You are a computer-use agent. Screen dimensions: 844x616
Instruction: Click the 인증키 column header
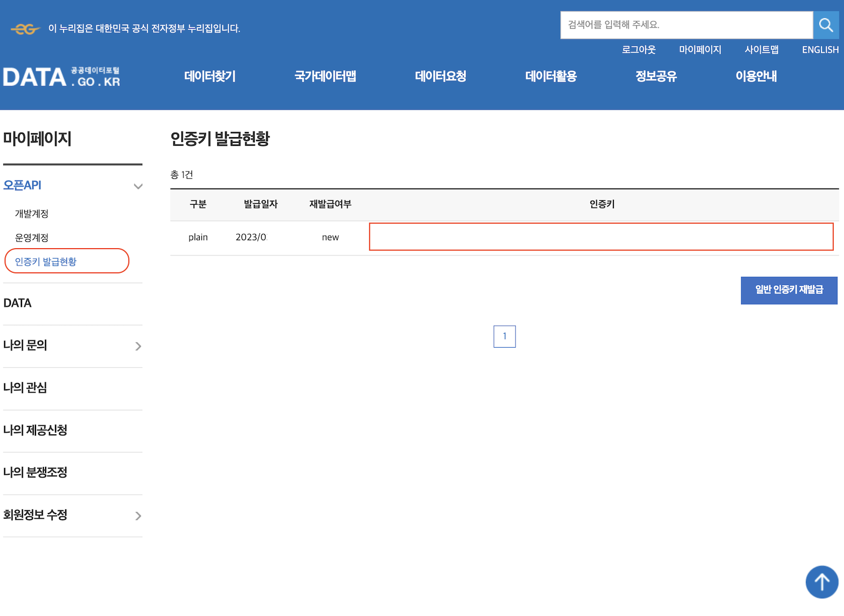[x=602, y=204]
